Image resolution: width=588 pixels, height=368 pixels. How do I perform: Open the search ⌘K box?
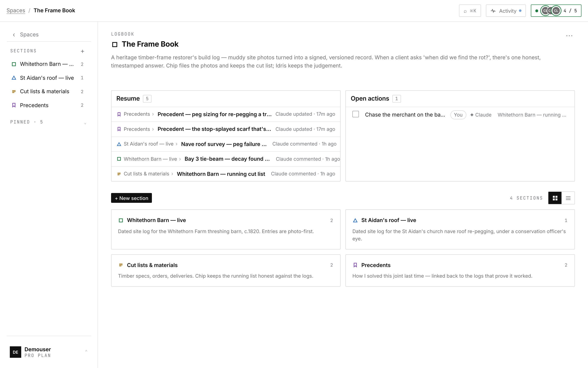[470, 11]
